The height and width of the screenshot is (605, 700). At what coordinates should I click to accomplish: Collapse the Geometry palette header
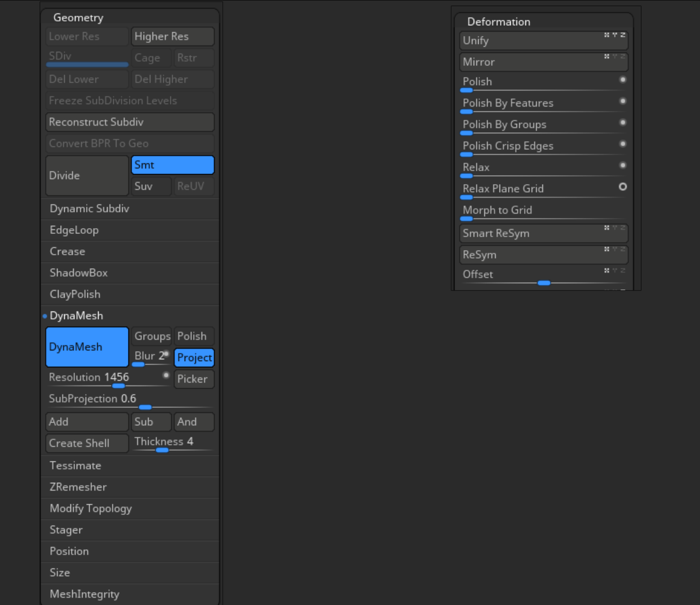click(78, 17)
